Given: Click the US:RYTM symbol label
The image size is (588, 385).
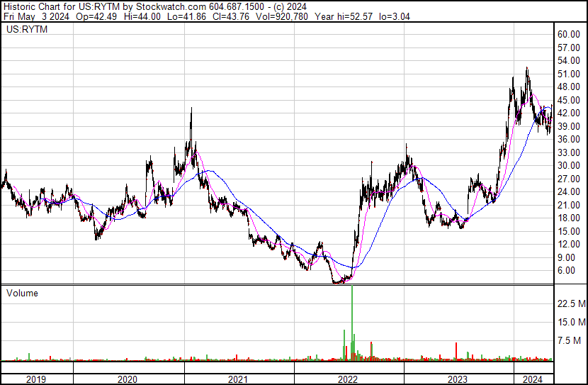Looking at the screenshot, I should pyautogui.click(x=27, y=29).
